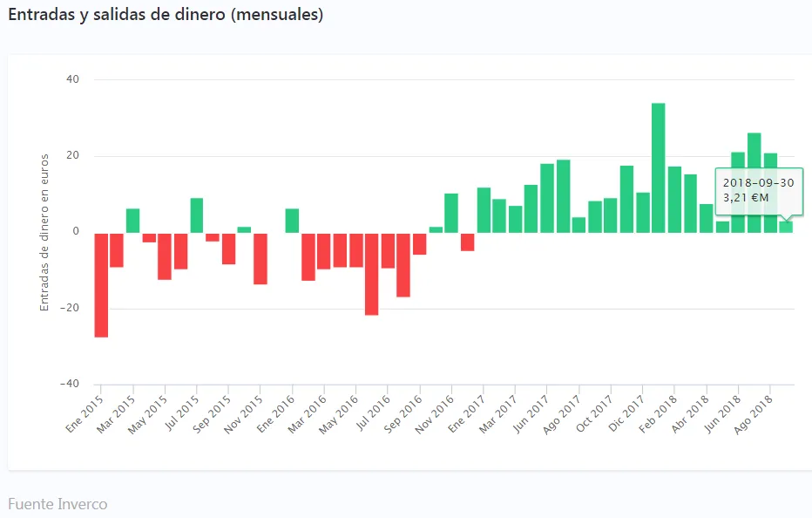
Task: Click the 'Entradas y salidas de dinero' heading
Action: click(x=166, y=15)
